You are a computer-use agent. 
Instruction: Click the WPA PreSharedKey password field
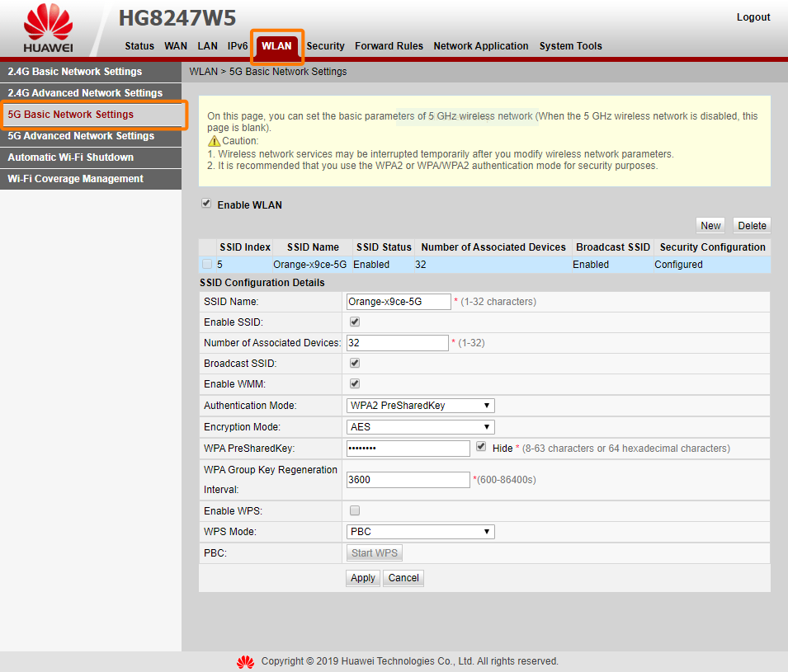408,449
